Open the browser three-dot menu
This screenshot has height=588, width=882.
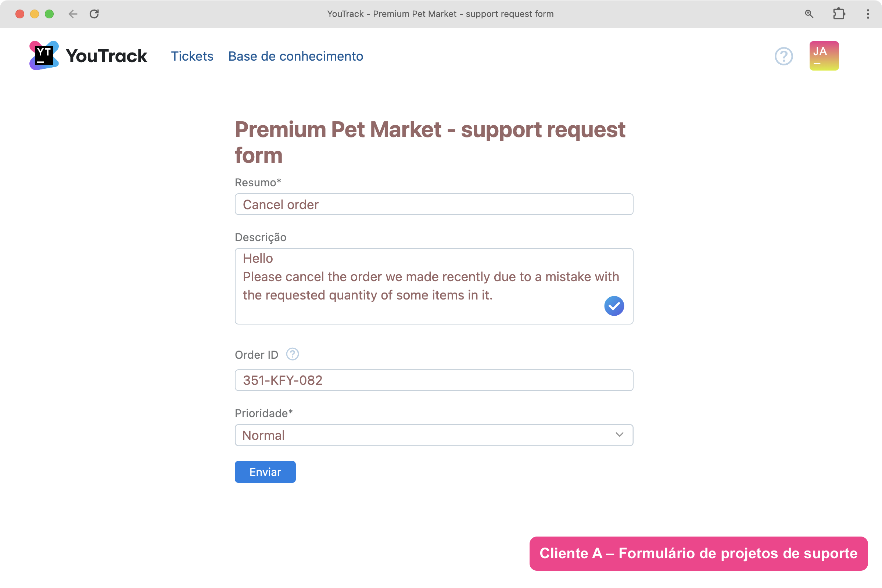(867, 14)
